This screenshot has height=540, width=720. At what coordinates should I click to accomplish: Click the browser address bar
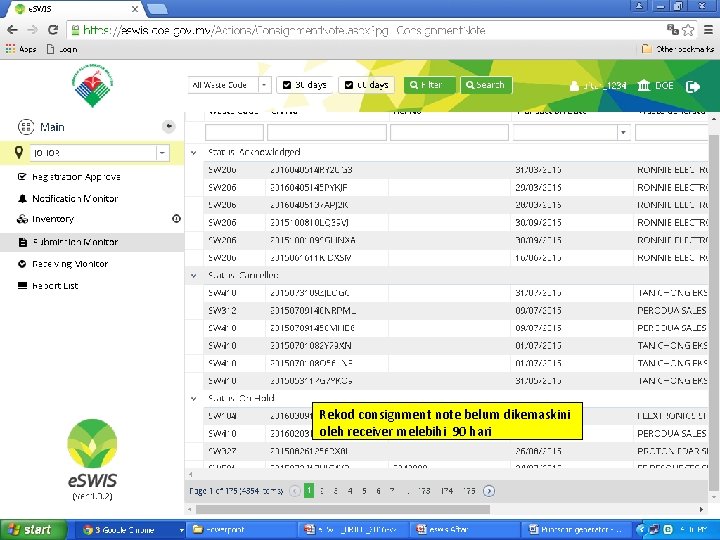click(x=365, y=30)
